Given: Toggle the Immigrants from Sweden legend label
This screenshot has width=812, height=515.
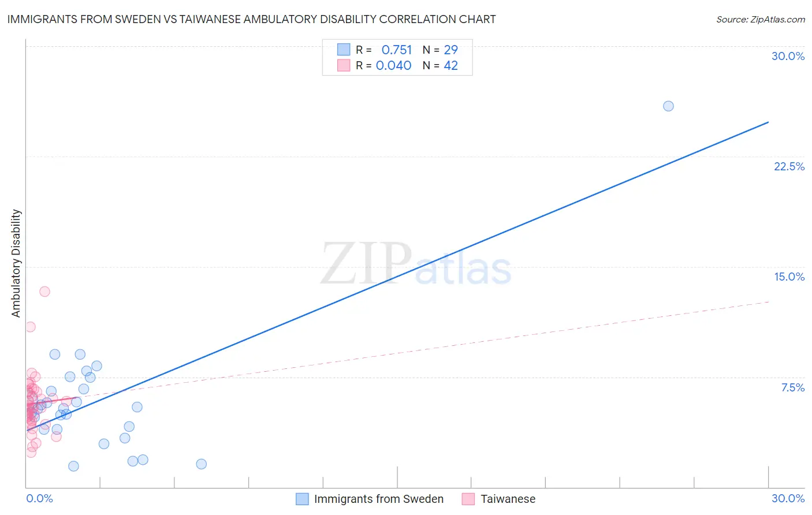Looking at the screenshot, I should tap(378, 499).
